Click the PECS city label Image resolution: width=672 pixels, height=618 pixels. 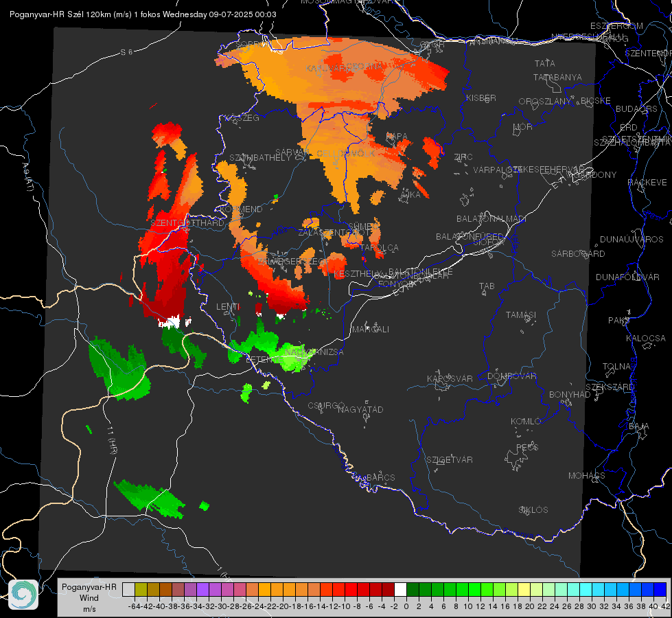click(526, 447)
